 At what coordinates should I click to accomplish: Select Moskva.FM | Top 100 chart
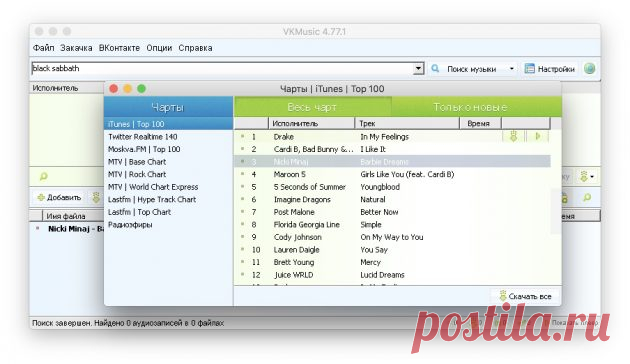pyautogui.click(x=168, y=149)
